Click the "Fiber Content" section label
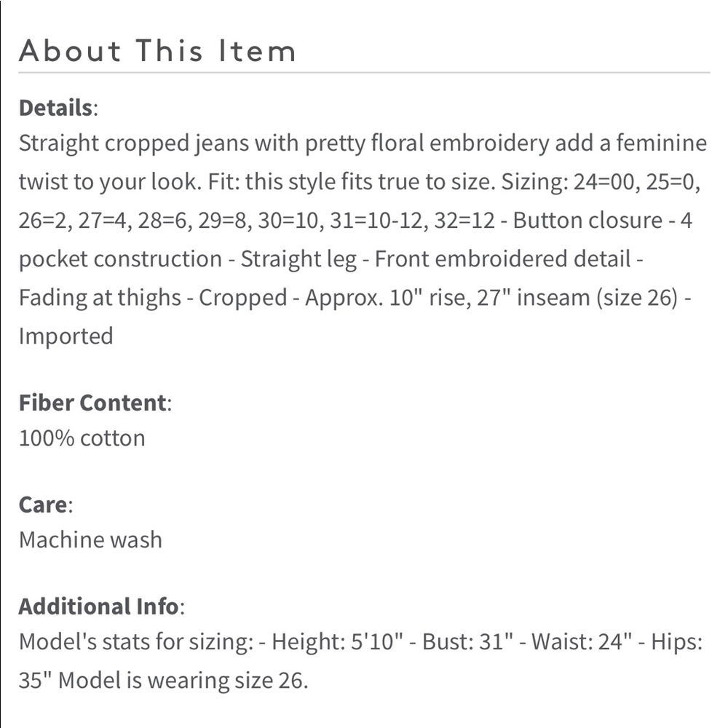The image size is (728, 728). coord(92,403)
